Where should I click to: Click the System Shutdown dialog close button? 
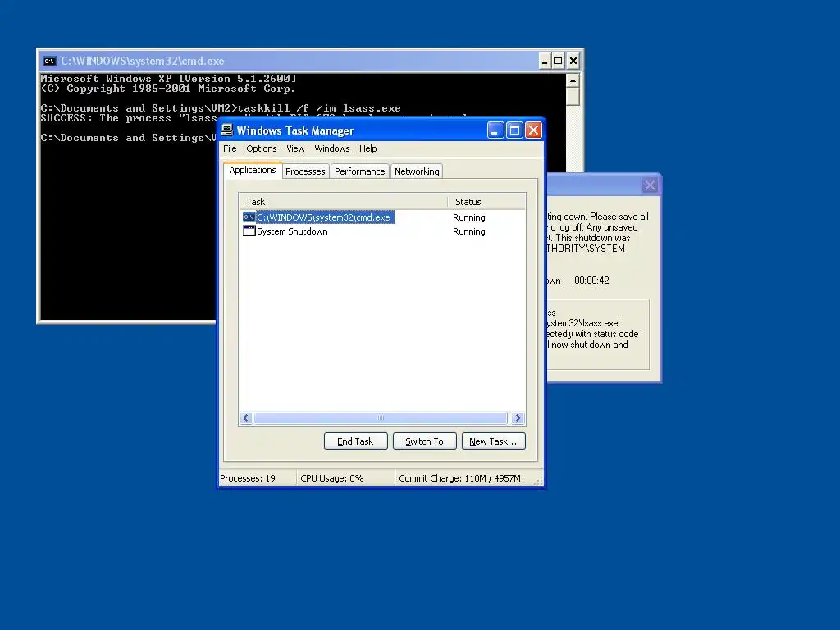[x=650, y=185]
